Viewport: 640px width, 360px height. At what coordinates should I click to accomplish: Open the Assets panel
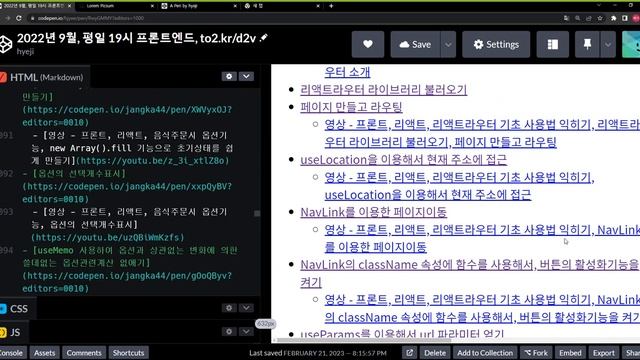44,353
